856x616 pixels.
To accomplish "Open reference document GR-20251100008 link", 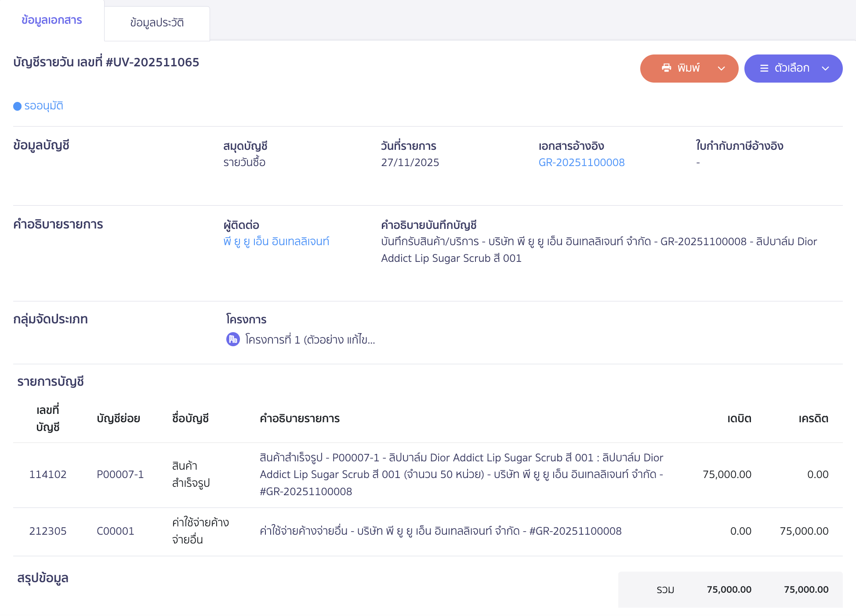I will [581, 163].
